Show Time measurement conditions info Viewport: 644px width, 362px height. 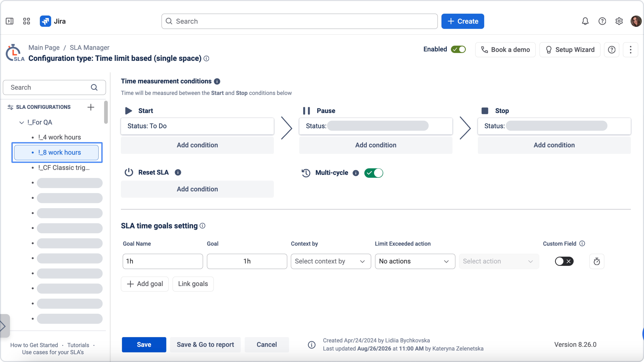(x=217, y=81)
